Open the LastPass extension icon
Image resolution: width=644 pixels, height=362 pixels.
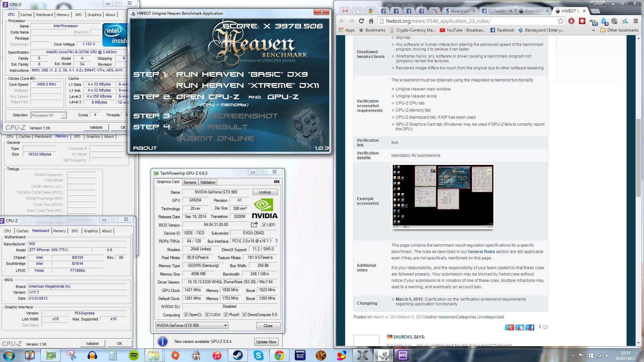coord(582,21)
